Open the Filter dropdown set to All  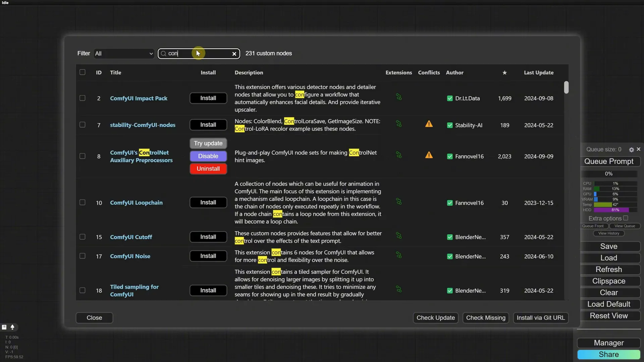tap(124, 54)
